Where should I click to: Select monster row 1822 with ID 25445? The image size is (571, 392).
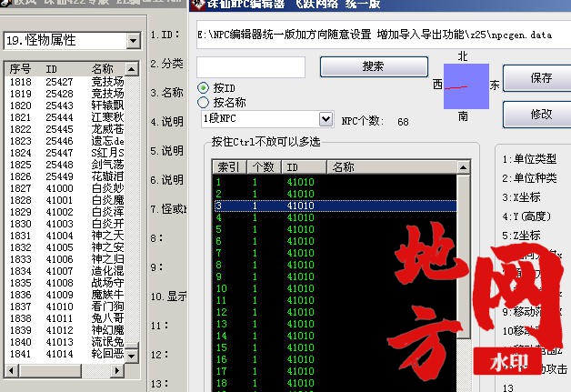click(66, 129)
